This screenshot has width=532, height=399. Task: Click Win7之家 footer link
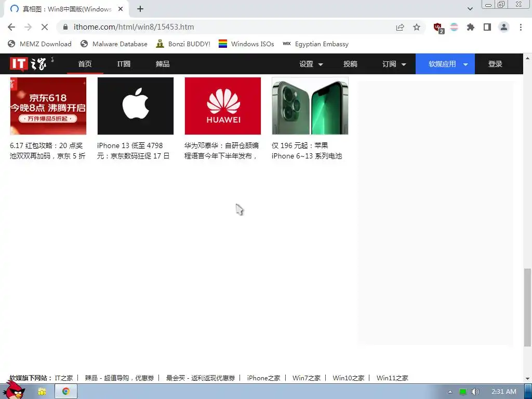(307, 378)
